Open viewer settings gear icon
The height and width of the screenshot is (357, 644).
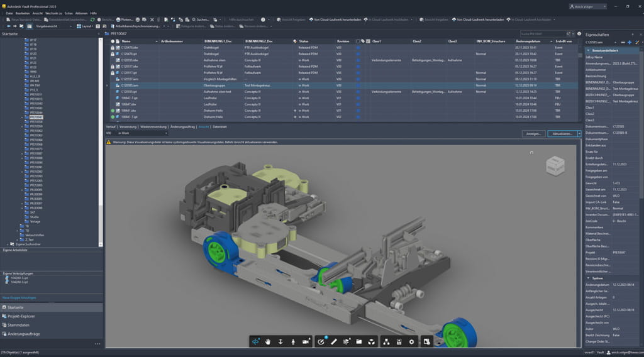[x=412, y=341]
